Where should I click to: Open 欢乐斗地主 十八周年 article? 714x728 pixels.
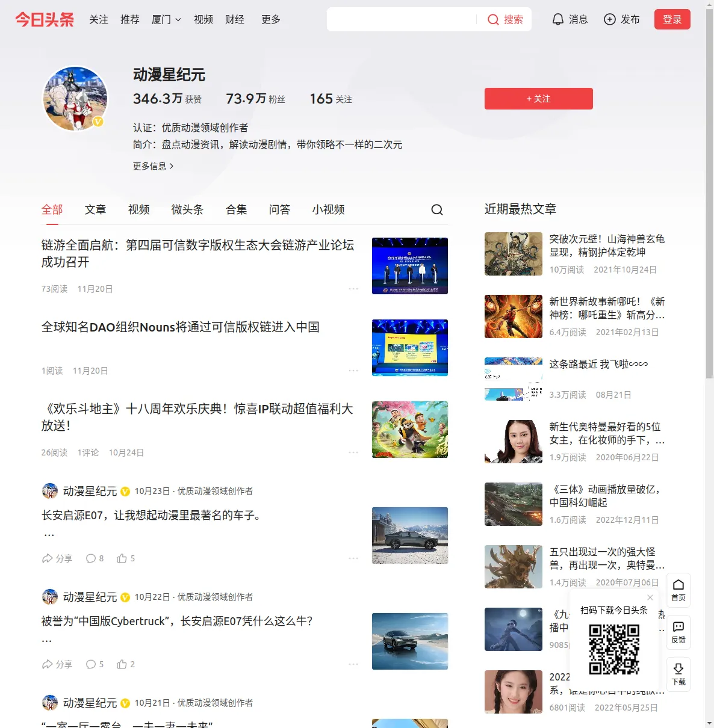click(x=197, y=417)
